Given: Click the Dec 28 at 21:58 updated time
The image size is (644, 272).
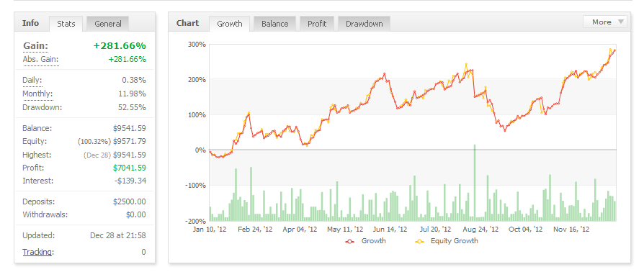Looking at the screenshot, I should [x=118, y=236].
